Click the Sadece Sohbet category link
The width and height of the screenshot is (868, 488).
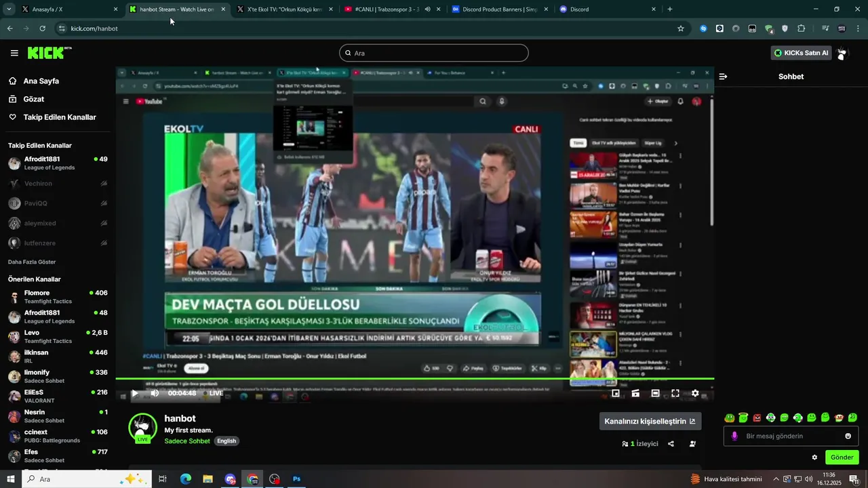tap(187, 441)
